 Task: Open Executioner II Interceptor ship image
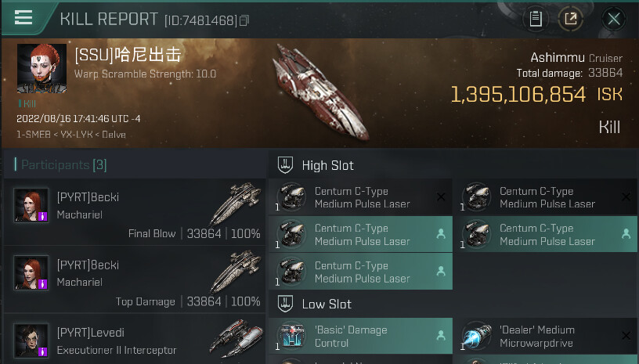[236, 338]
